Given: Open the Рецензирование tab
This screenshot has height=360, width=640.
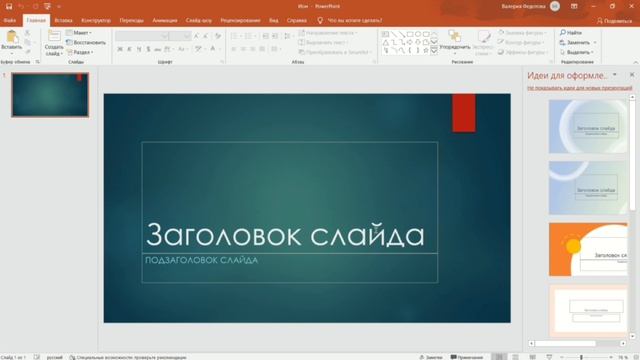Looking at the screenshot, I should (x=240, y=20).
